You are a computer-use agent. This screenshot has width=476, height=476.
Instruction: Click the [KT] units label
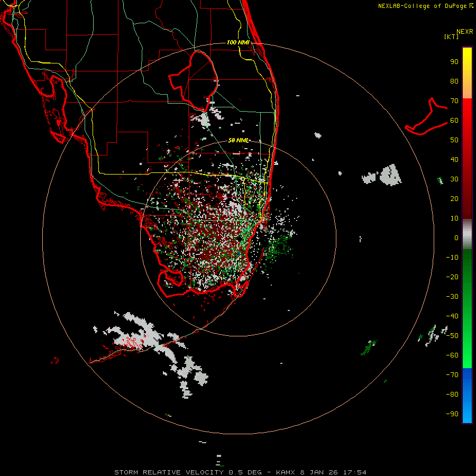pyautogui.click(x=452, y=36)
